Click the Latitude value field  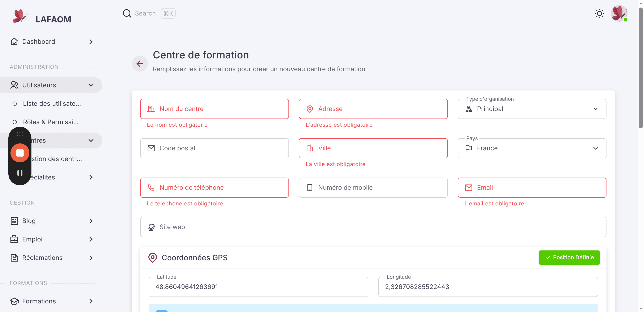pos(258,287)
